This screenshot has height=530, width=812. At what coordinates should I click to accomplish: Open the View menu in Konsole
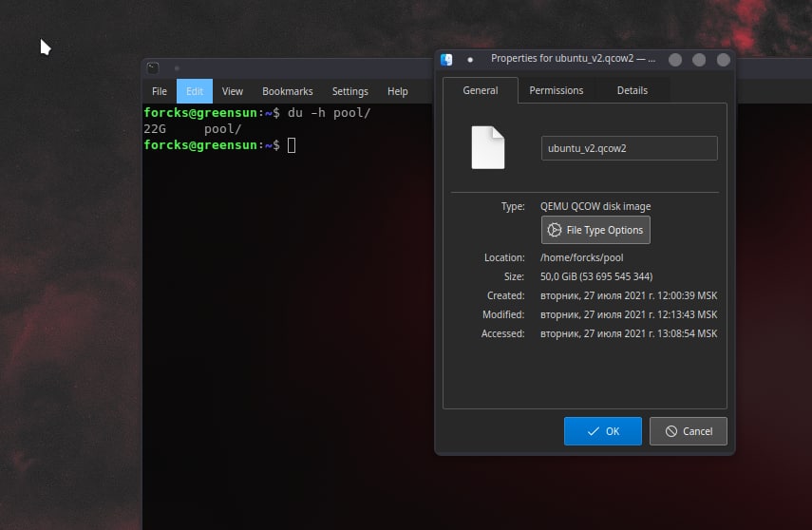(x=232, y=91)
